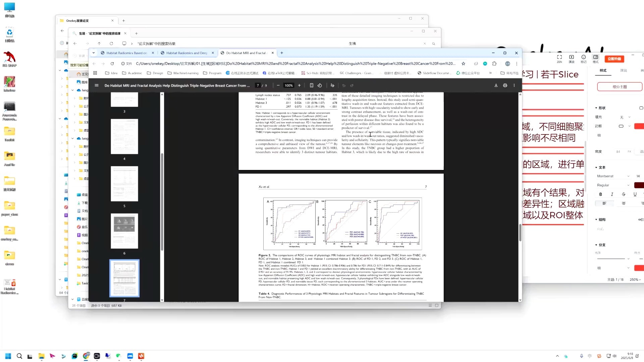Open the 样式 style tab
The width and height of the screenshot is (644, 362).
click(603, 70)
